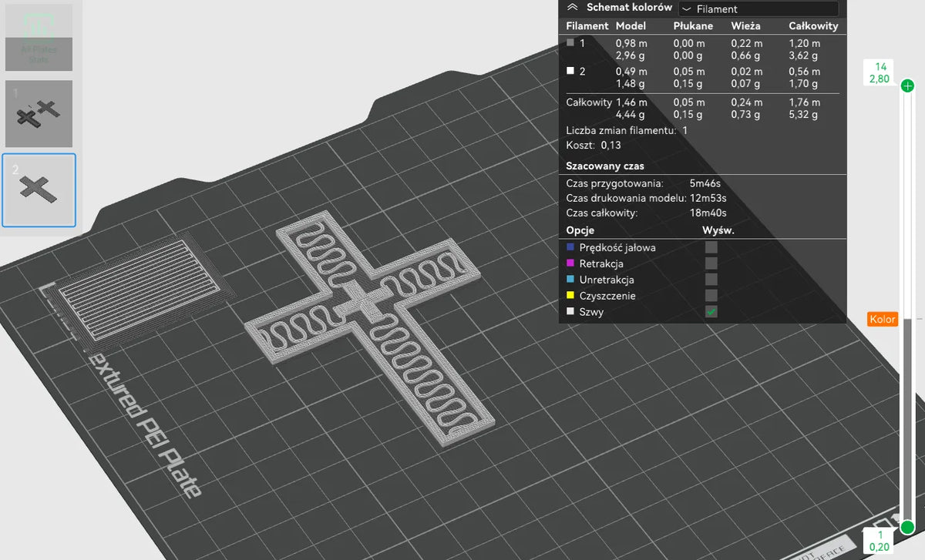This screenshot has height=560, width=925.
Task: Click the Całkowity column header
Action: pyautogui.click(x=813, y=25)
